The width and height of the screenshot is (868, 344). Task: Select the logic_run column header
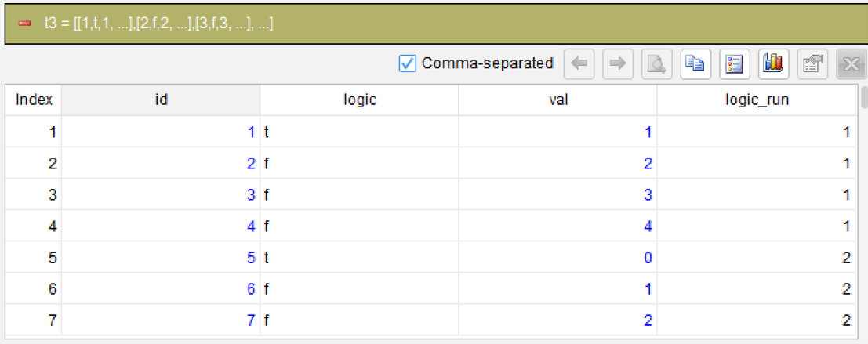tap(756, 100)
